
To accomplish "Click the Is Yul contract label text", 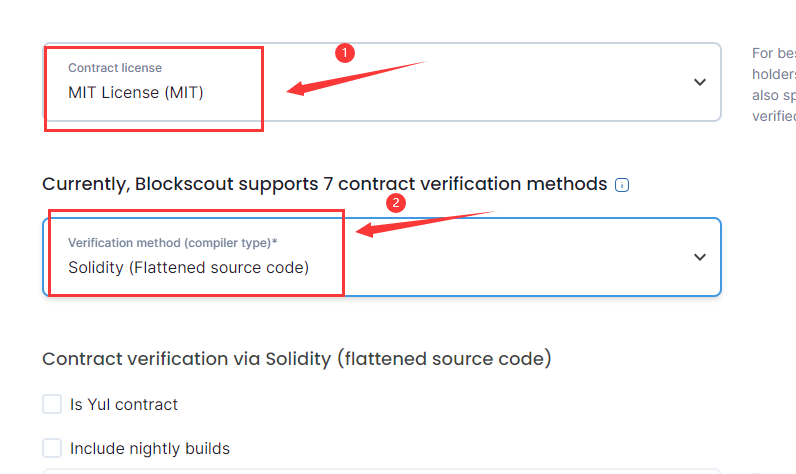I will click(x=124, y=404).
